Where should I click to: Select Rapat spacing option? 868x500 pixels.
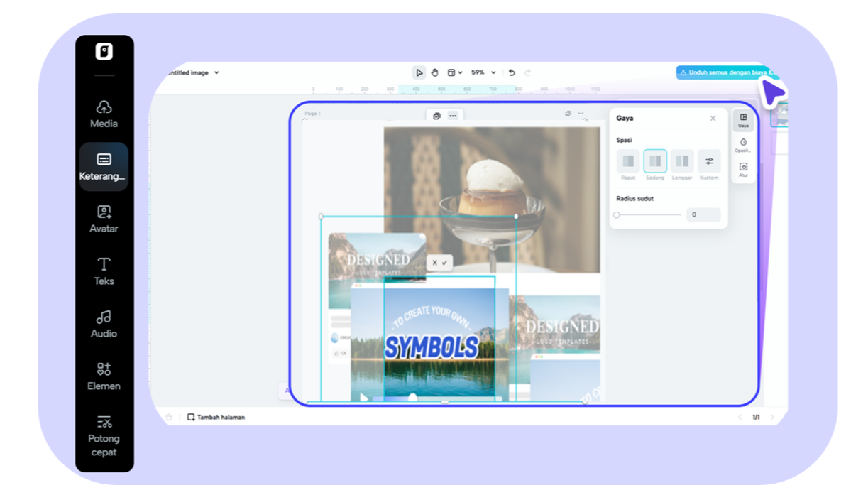[x=628, y=161]
